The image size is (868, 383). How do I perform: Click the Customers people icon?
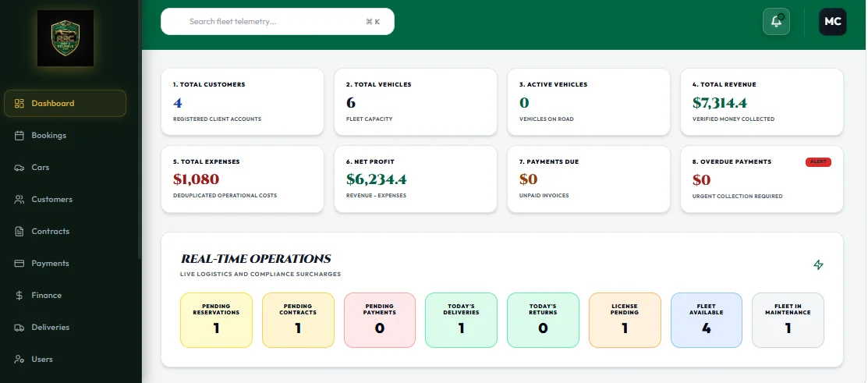click(x=19, y=199)
